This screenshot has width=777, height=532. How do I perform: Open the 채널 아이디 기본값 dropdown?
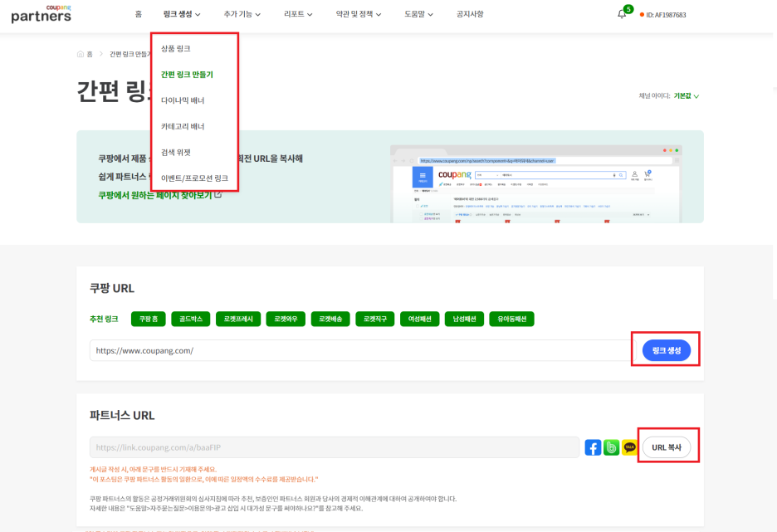click(686, 96)
